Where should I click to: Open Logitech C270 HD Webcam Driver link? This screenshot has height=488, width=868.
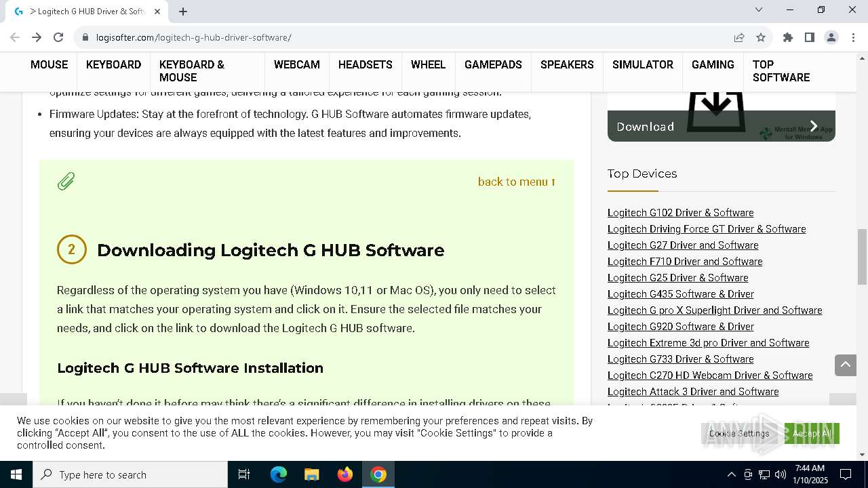[x=710, y=375]
